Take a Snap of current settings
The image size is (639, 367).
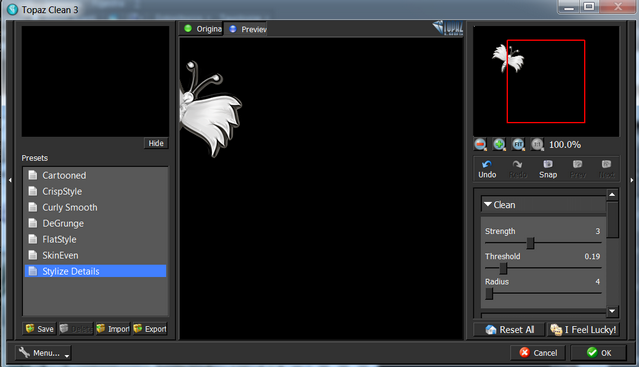point(548,169)
